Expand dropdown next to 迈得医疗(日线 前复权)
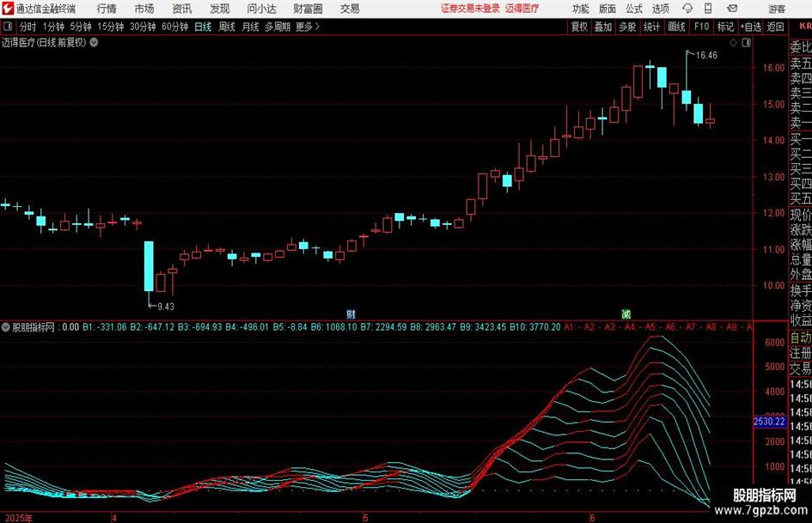The height and width of the screenshot is (523, 812). (x=95, y=42)
